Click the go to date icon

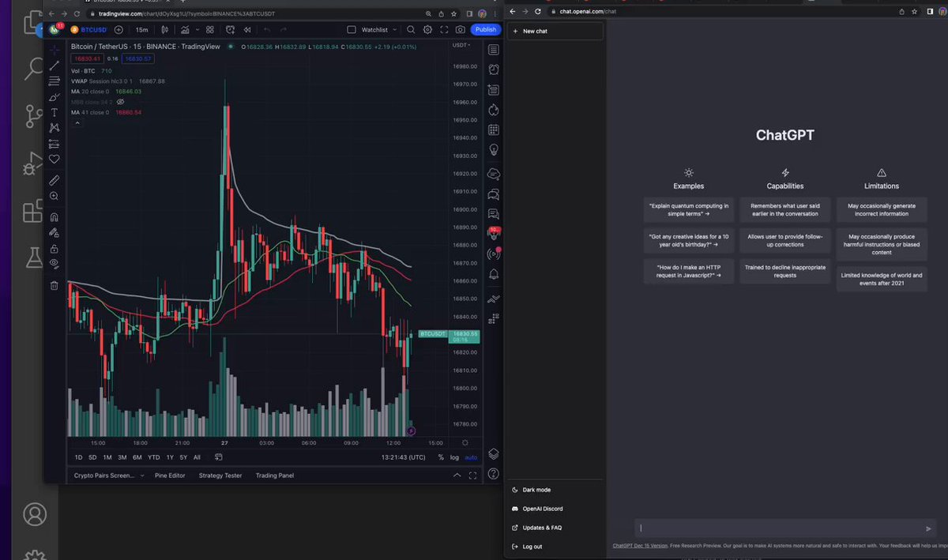pyautogui.click(x=218, y=457)
